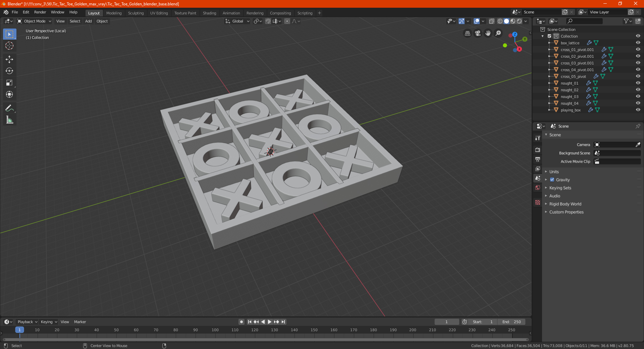The image size is (644, 349).
Task: Switch to camera view icon
Action: pos(478,33)
